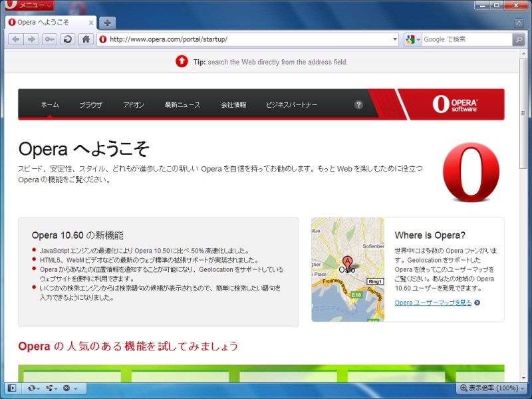532x399 pixels.
Task: Open the ビジネスパートナー navigation item
Action: [292, 105]
